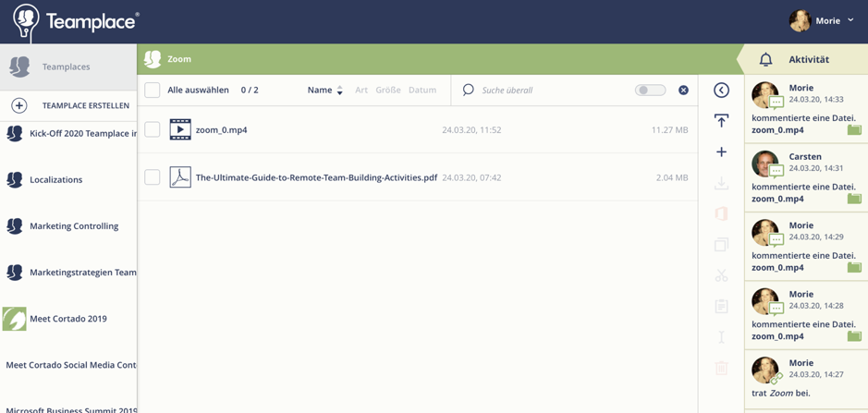Open zoom_0.mp4 link in Carsten's activity
868x413 pixels.
(777, 199)
